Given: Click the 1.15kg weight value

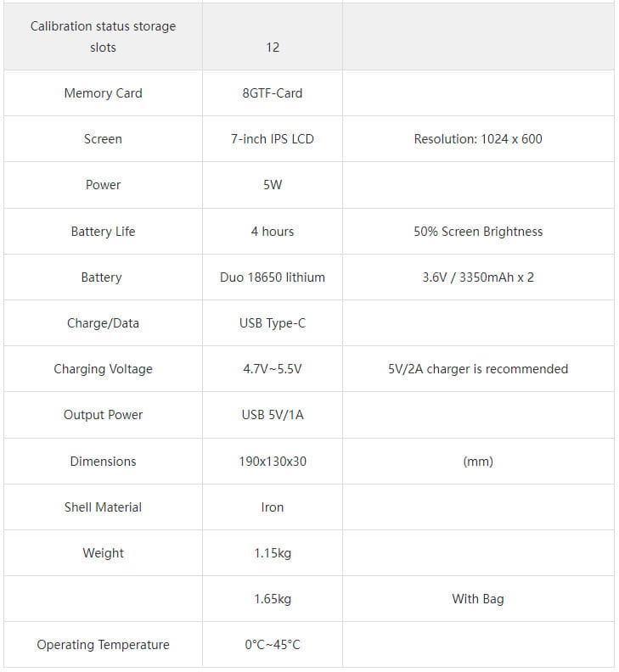Looking at the screenshot, I should (x=272, y=553).
